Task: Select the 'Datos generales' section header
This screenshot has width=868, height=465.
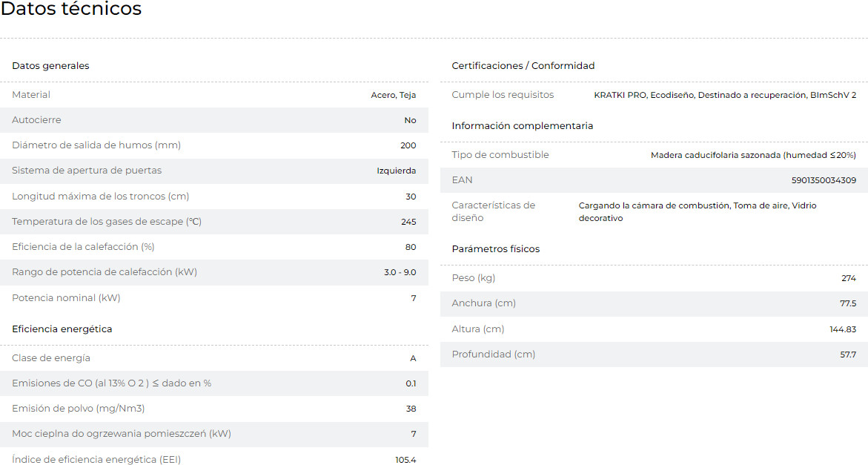Action: pyautogui.click(x=50, y=66)
